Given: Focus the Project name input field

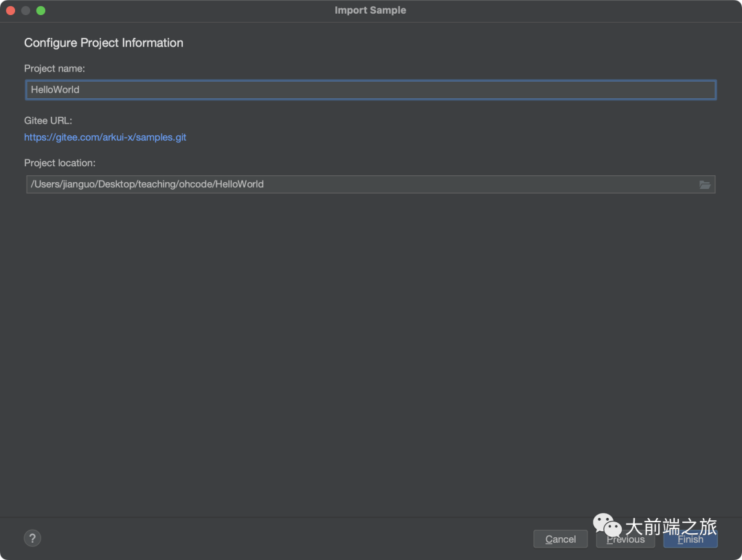Looking at the screenshot, I should [x=371, y=90].
